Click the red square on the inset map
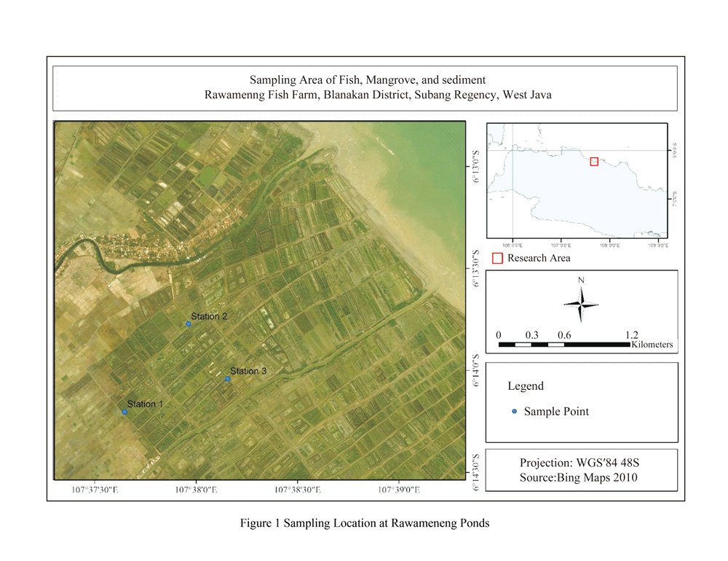The width and height of the screenshot is (728, 561). tap(594, 162)
